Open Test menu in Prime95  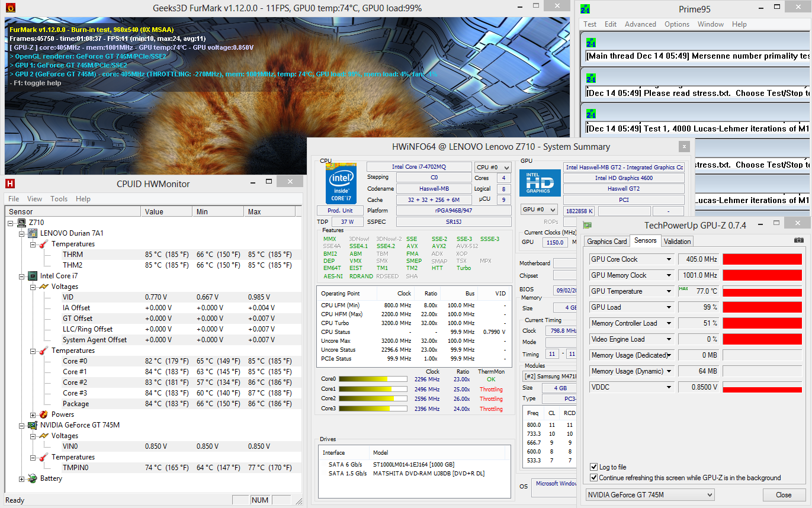590,24
